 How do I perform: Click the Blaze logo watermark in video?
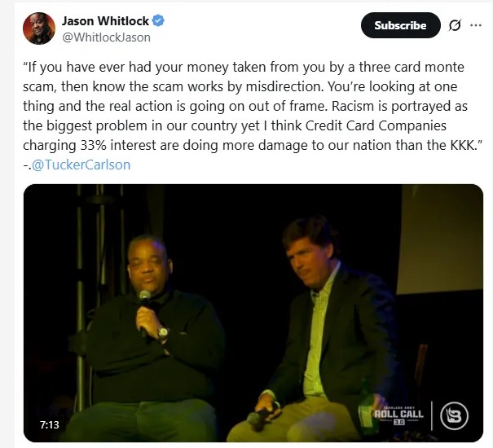(454, 415)
